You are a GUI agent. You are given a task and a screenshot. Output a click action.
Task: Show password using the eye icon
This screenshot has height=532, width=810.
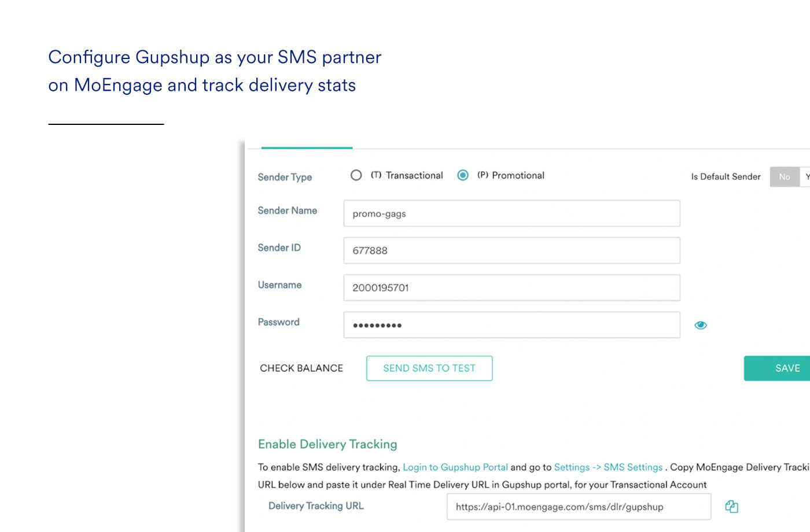[x=701, y=325]
